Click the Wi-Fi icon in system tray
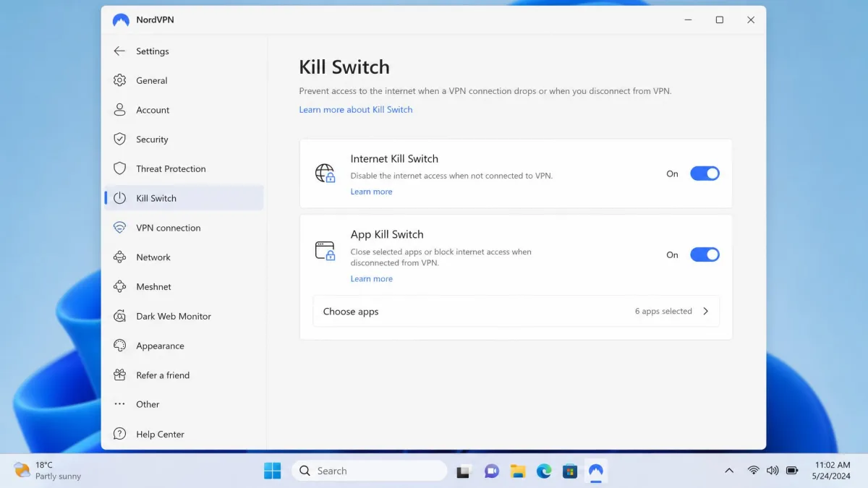The width and height of the screenshot is (868, 488). (753, 471)
